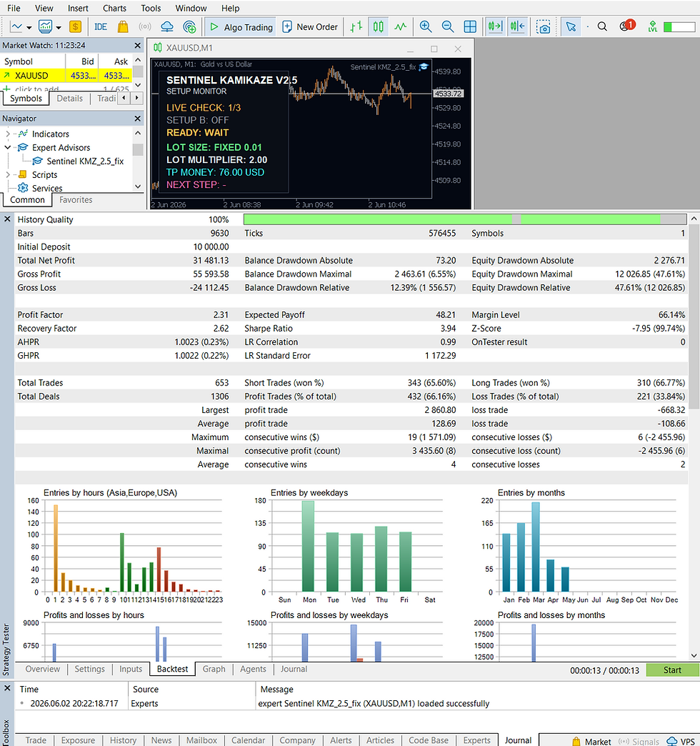Open the MetaEditor IDE button
700x746 pixels.
tap(100, 26)
